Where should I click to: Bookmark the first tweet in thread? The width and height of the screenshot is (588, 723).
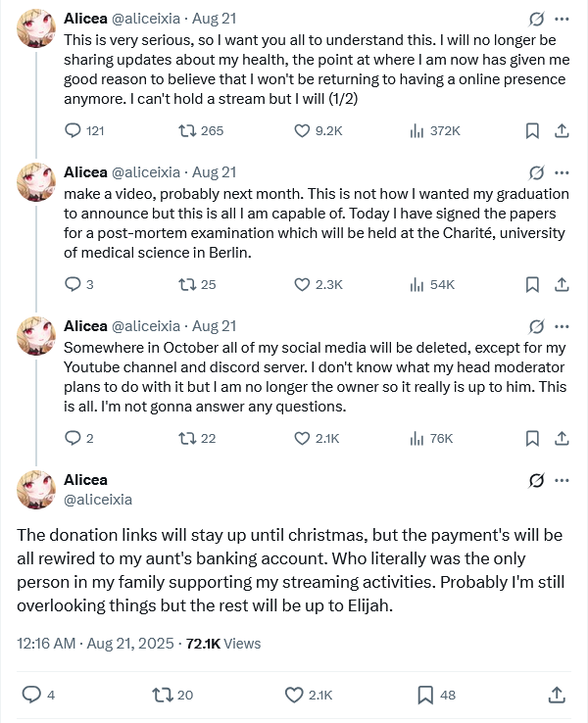pyautogui.click(x=531, y=130)
